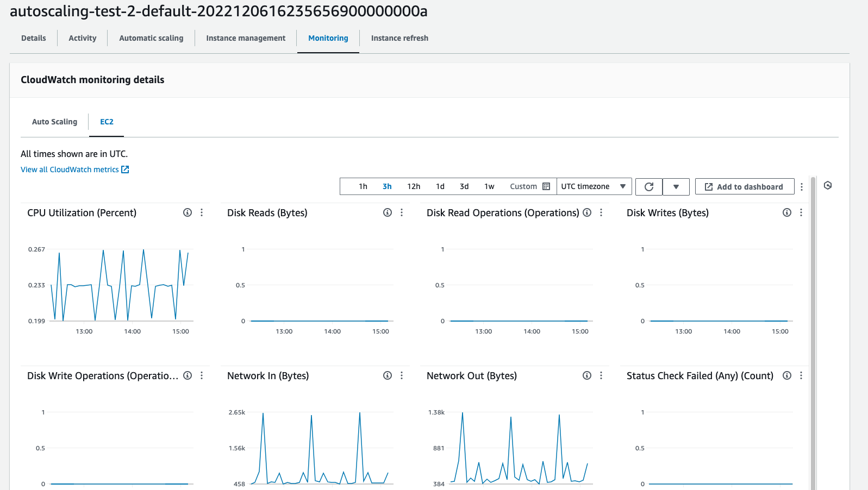Open Network Out chart options menu
868x490 pixels.
[601, 375]
